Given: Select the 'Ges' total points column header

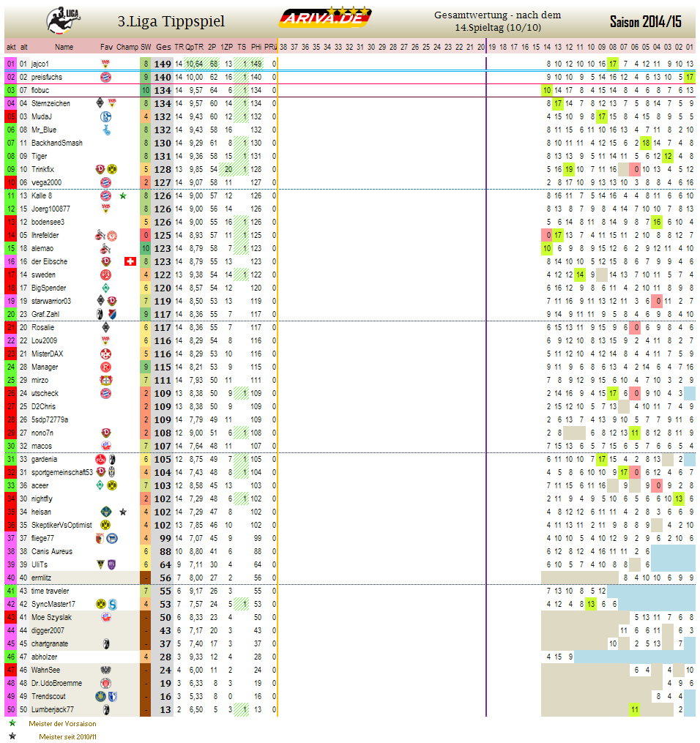Looking at the screenshot, I should [x=164, y=47].
